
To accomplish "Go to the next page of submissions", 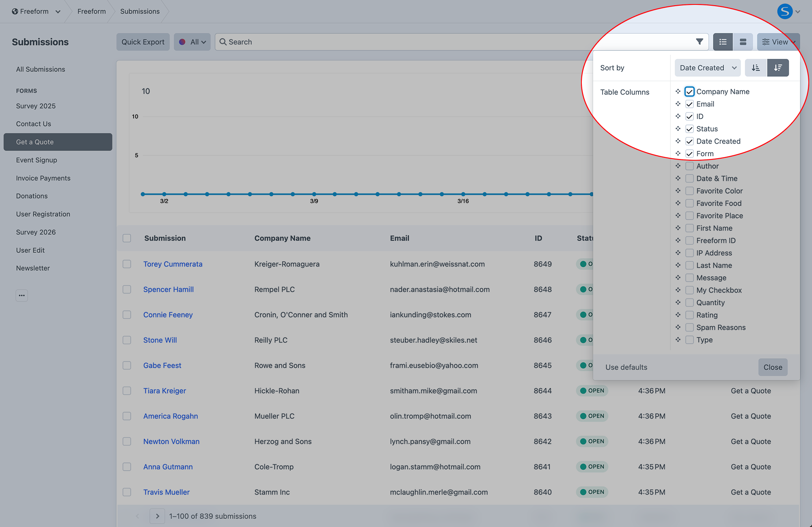I will coord(157,516).
